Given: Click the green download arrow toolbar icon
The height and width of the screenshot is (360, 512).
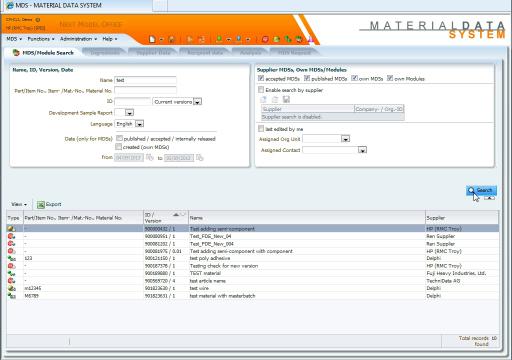Looking at the screenshot, I should (219, 39).
